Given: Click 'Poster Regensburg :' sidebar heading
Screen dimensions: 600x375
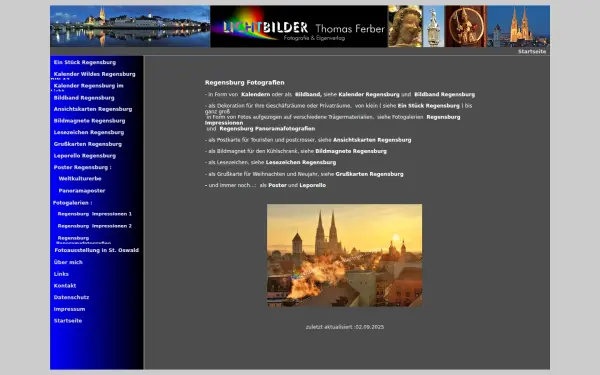Looking at the screenshot, I should (x=82, y=167).
